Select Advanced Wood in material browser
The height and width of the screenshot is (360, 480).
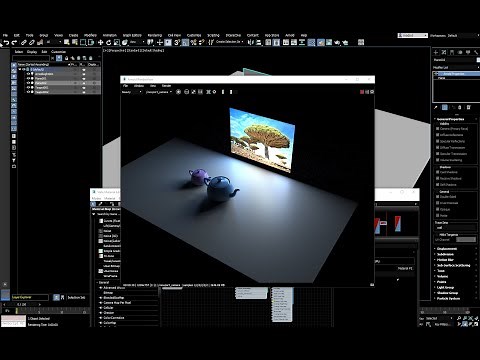[x=114, y=288]
